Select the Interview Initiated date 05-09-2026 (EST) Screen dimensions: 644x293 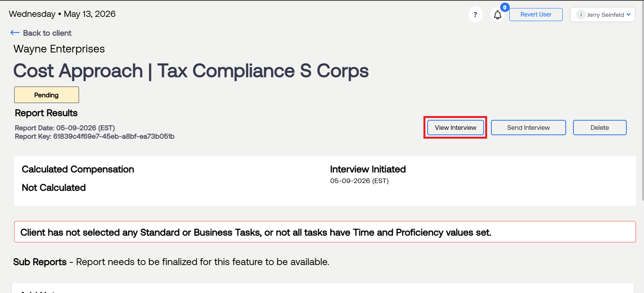tap(359, 181)
